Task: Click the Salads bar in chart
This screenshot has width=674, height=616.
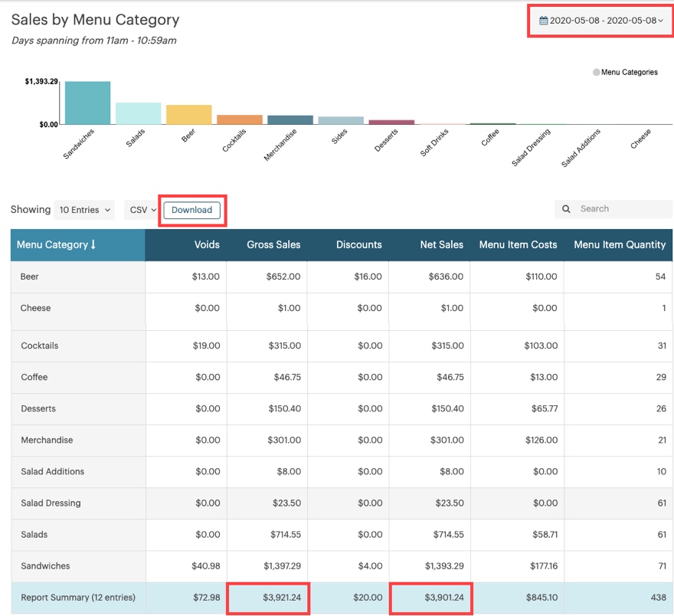Action: coord(138,113)
